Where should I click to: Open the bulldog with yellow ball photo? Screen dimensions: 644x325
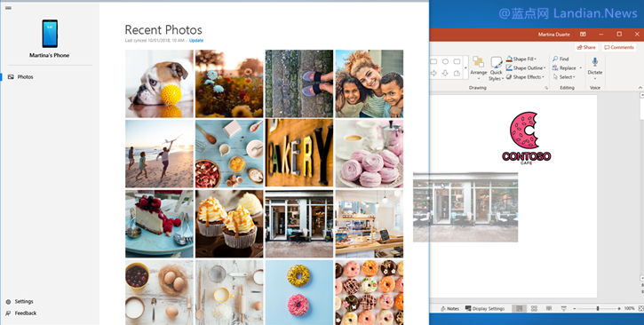point(159,83)
